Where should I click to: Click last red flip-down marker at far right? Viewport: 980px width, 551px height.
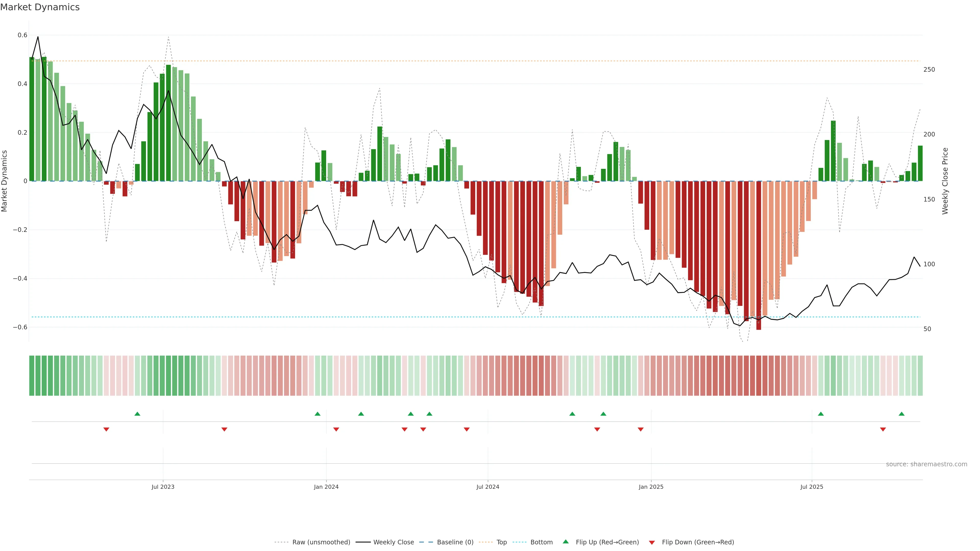coord(883,429)
